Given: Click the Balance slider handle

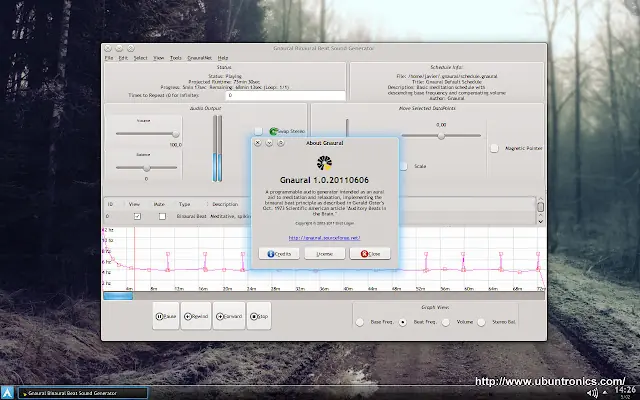Looking at the screenshot, I should coord(147,168).
